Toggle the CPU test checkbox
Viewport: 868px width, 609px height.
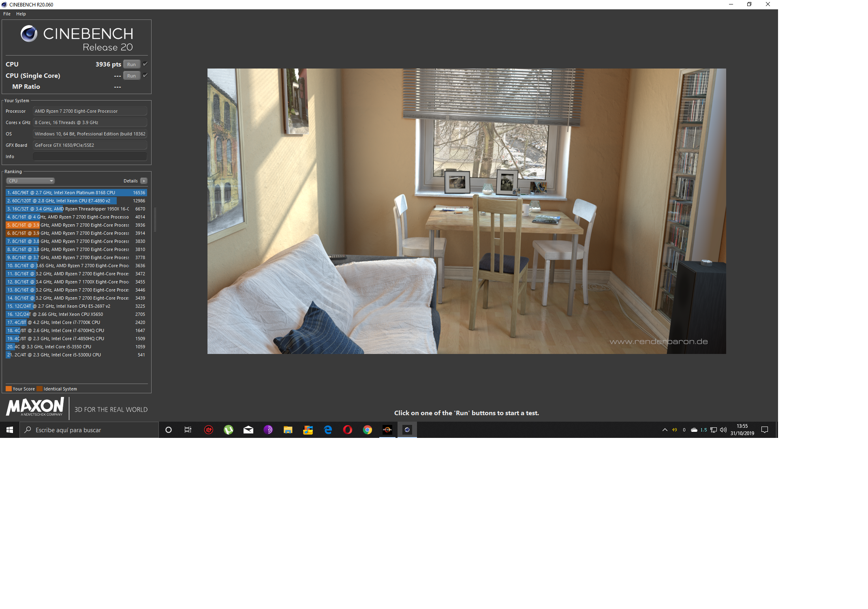pyautogui.click(x=145, y=64)
